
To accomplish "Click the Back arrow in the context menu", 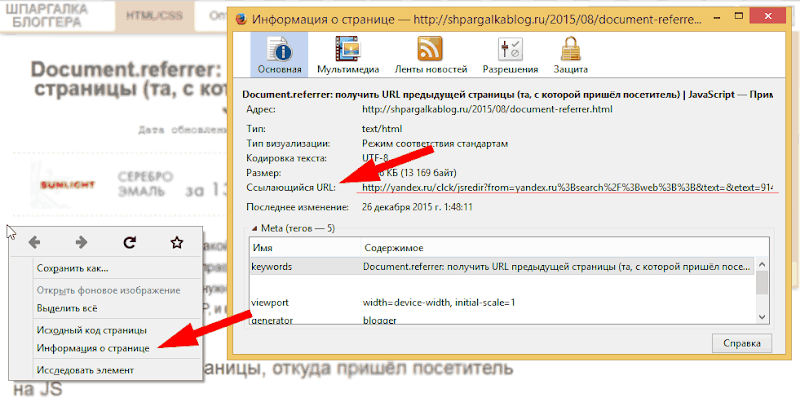I will tap(35, 243).
